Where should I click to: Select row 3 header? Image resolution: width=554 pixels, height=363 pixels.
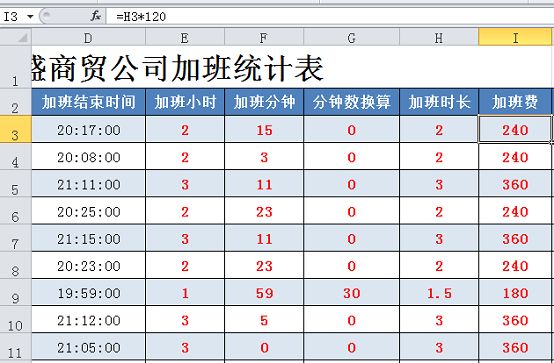pyautogui.click(x=16, y=129)
